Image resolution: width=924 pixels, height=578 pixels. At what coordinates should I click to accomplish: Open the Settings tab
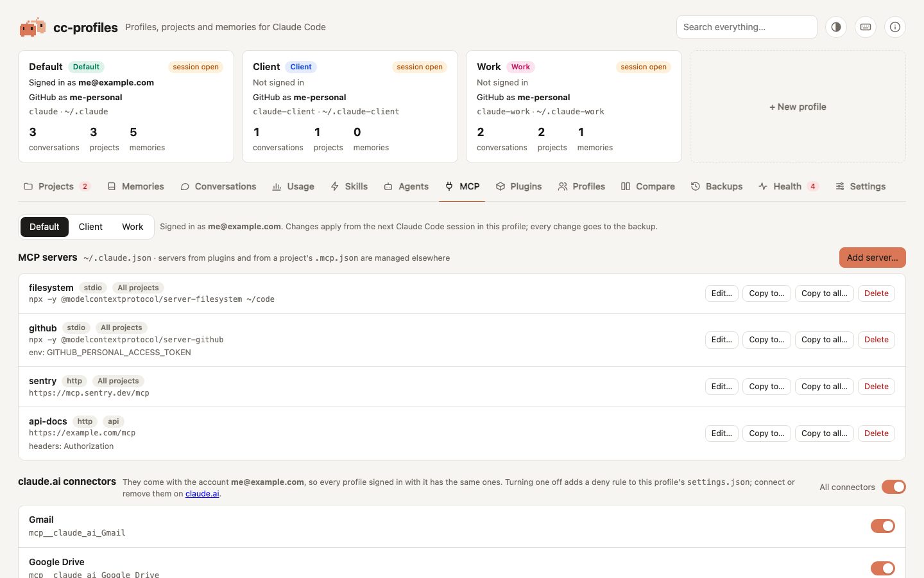click(x=860, y=186)
